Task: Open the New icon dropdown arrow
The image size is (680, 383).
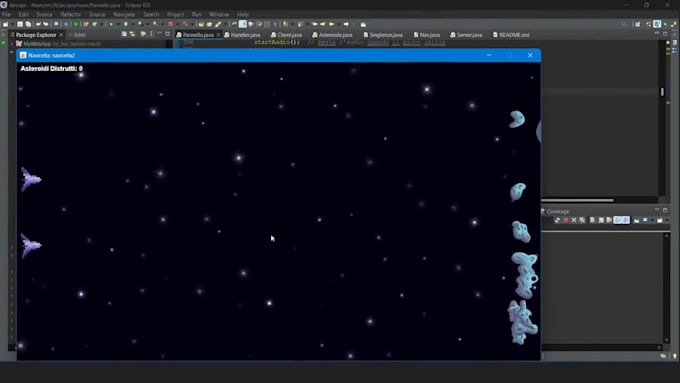Action: click(12, 24)
